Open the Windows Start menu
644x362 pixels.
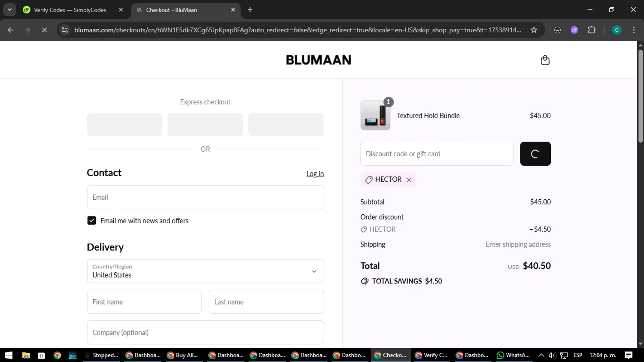(x=9, y=355)
